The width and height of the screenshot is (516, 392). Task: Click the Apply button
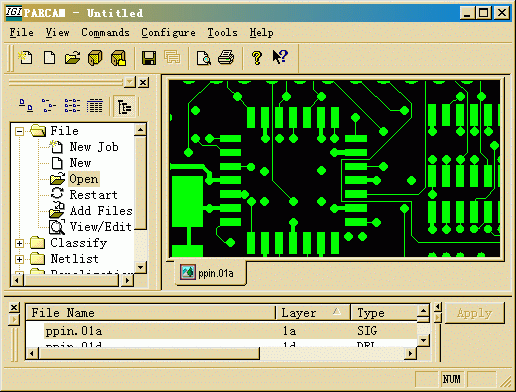click(475, 313)
